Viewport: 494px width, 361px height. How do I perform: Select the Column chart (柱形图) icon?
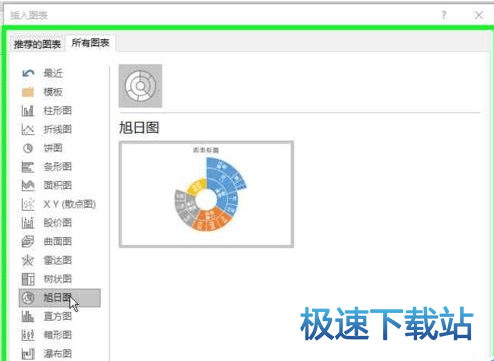tap(28, 110)
